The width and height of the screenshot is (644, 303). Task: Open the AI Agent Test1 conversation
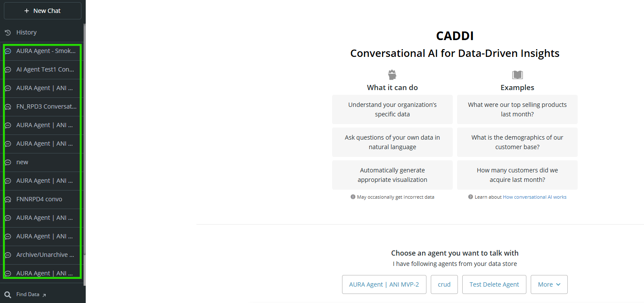42,69
